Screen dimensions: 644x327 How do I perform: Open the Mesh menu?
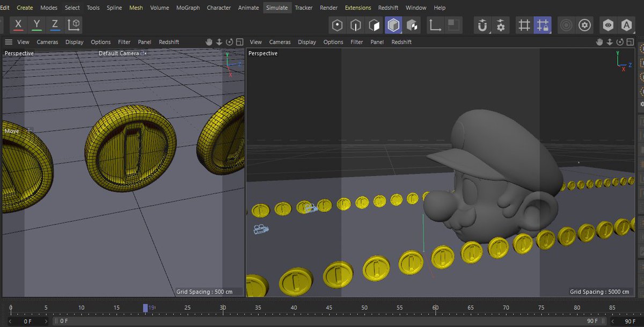coord(136,8)
